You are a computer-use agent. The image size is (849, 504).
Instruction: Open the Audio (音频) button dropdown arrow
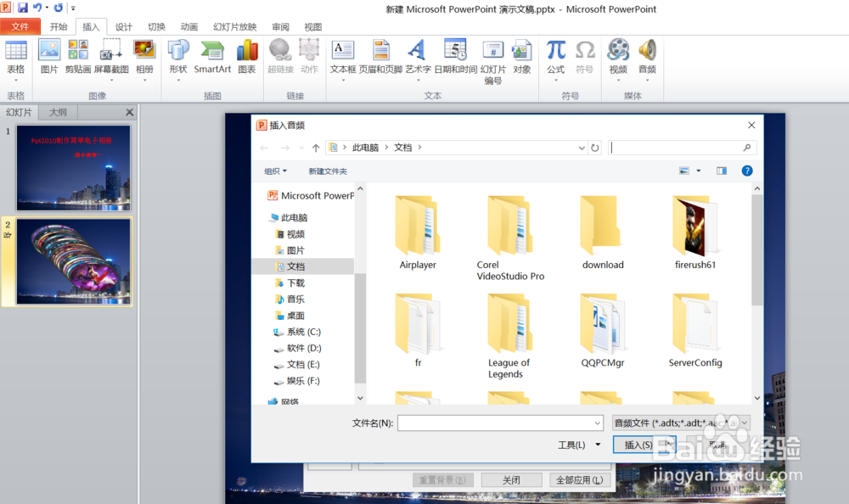[647, 80]
